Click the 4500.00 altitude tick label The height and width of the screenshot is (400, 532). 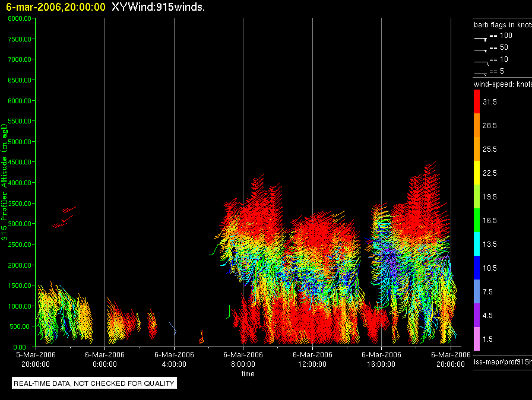coord(20,162)
